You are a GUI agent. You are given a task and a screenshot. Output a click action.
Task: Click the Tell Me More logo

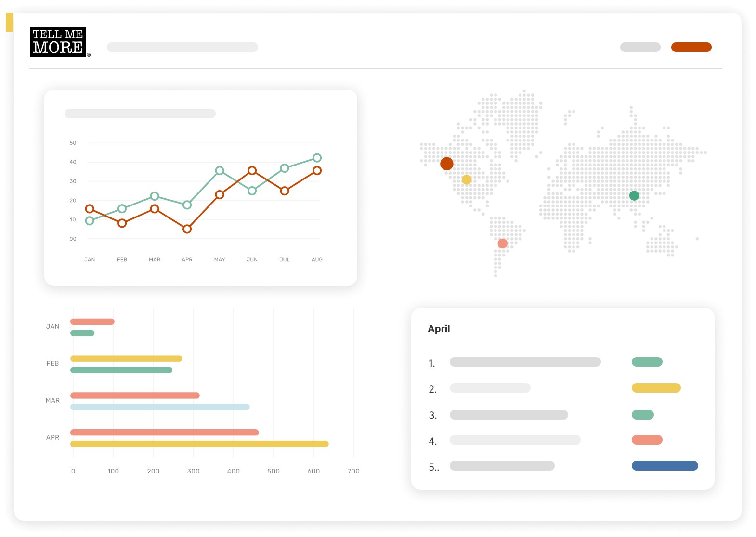[58, 42]
